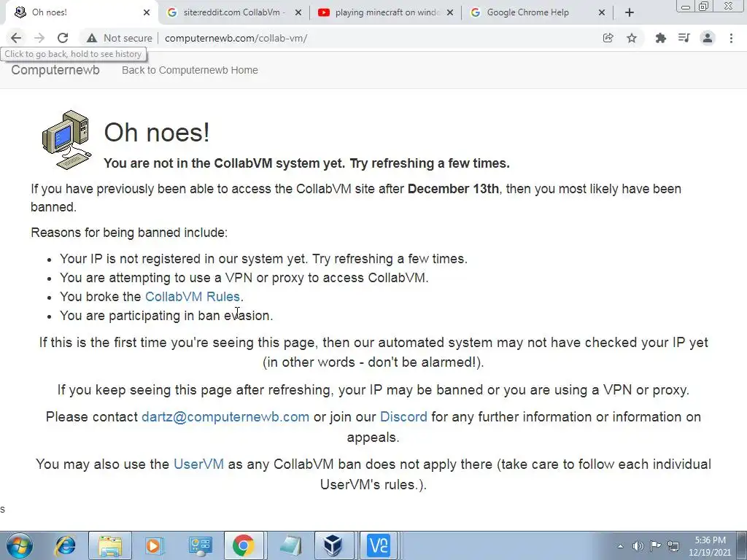Click the address bar URL
The image size is (747, 560).
[236, 38]
